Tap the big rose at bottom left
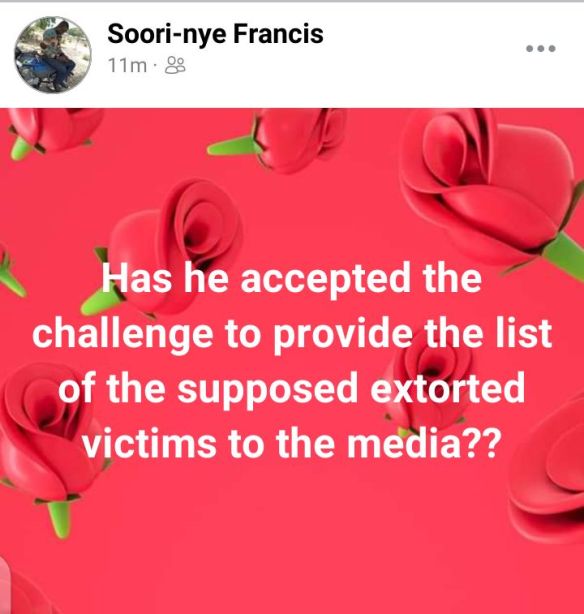 pyautogui.click(x=47, y=442)
